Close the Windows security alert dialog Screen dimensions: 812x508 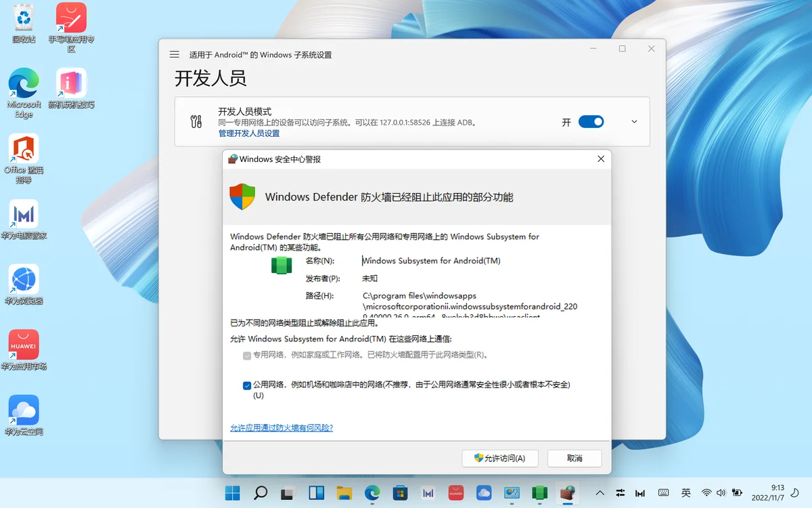[x=601, y=159]
